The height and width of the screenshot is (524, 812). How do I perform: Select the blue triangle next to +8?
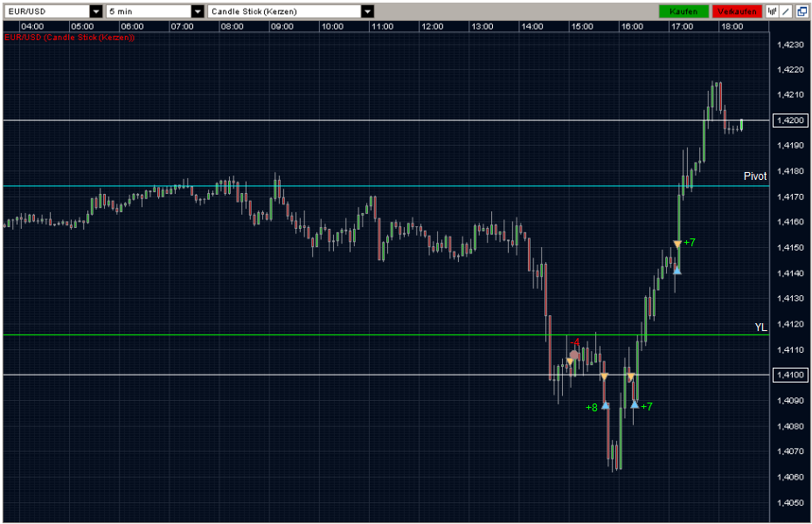pyautogui.click(x=606, y=405)
